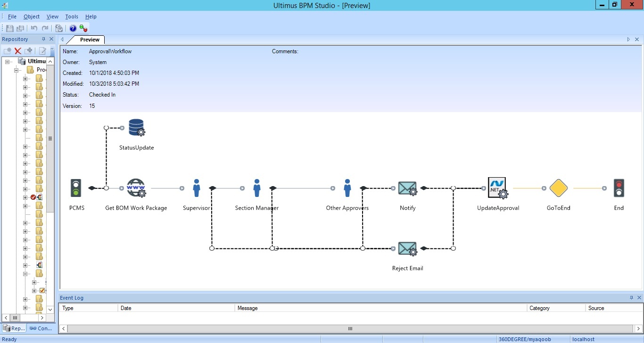The height and width of the screenshot is (343, 644).
Task: Click the Event Log horizontal scrollbar thumb
Action: coord(350,328)
